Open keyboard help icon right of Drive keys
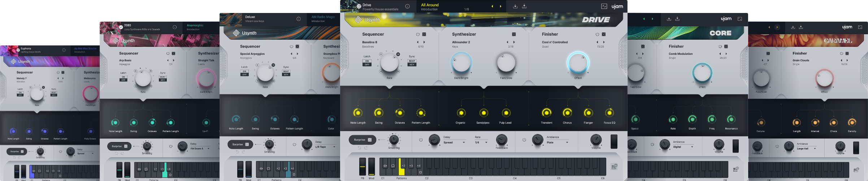The image size is (868, 181). (x=614, y=167)
